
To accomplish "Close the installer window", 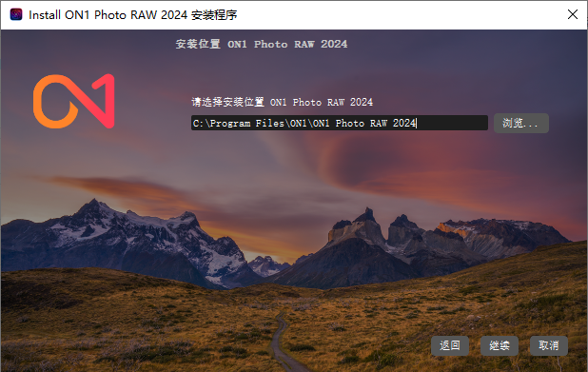I will 572,14.
